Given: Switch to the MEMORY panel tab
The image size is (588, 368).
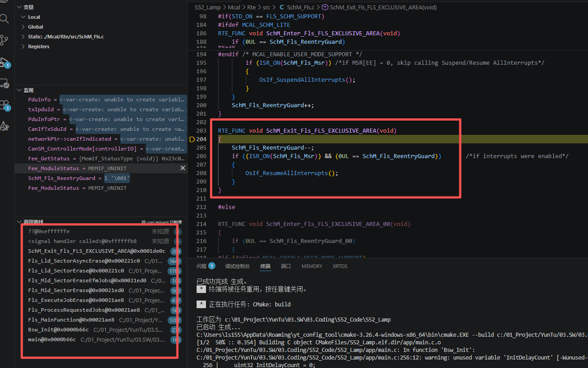Looking at the screenshot, I should click(x=311, y=266).
